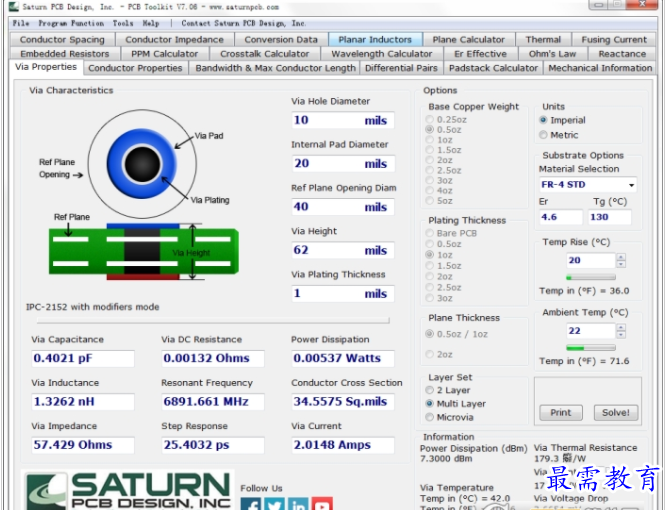Click the Via Impedance result 57.429 Ohms
668x510 pixels.
pos(83,445)
